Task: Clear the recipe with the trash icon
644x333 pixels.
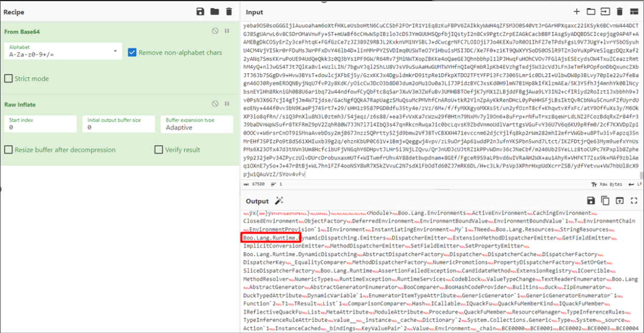Action: tap(229, 12)
